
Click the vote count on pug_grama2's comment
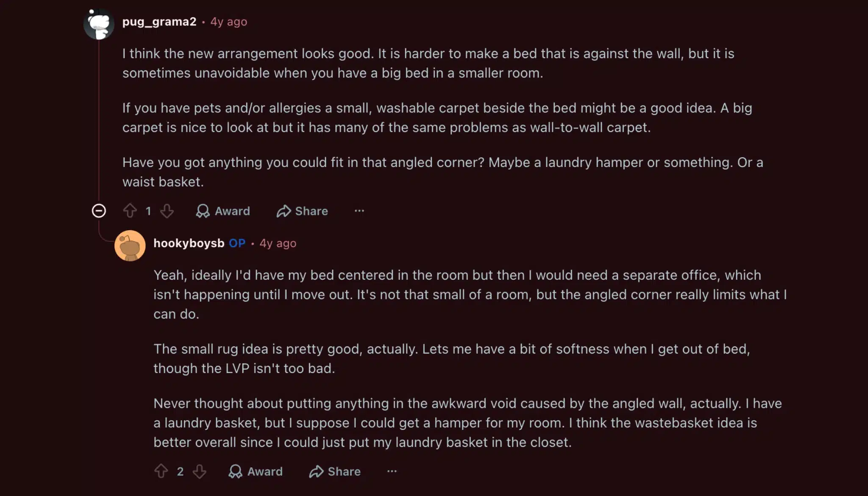point(148,211)
